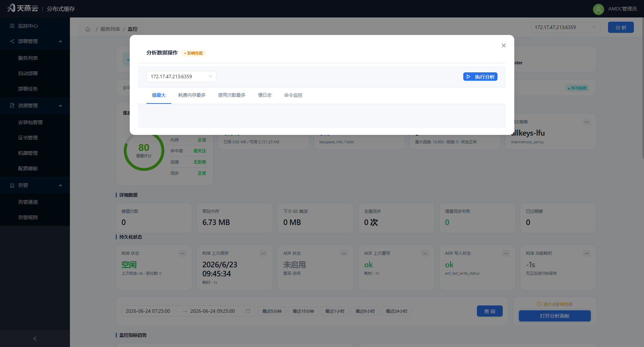The width and height of the screenshot is (644, 347).
Task: Click the 执行分析 button
Action: pos(480,77)
